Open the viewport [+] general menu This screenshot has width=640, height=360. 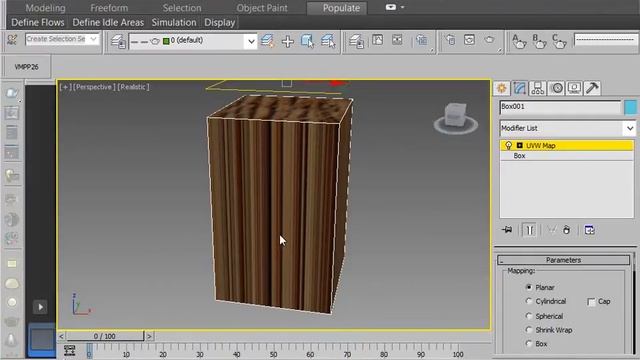click(65, 87)
